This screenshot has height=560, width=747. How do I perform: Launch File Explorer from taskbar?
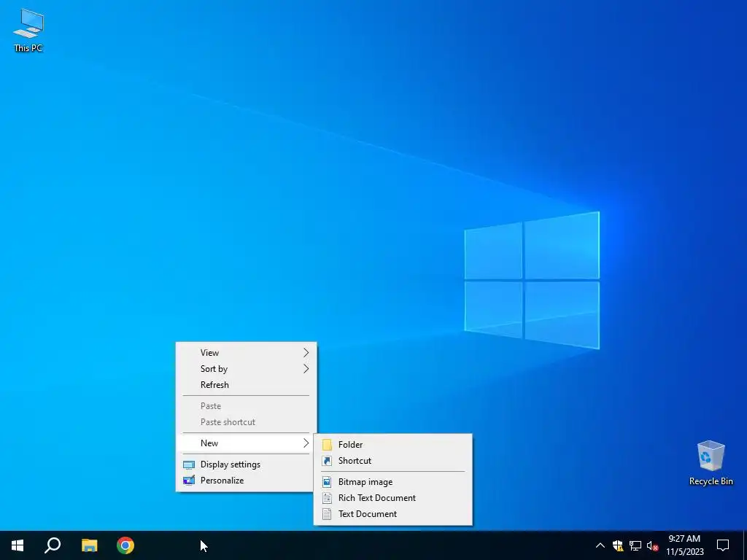click(x=89, y=545)
